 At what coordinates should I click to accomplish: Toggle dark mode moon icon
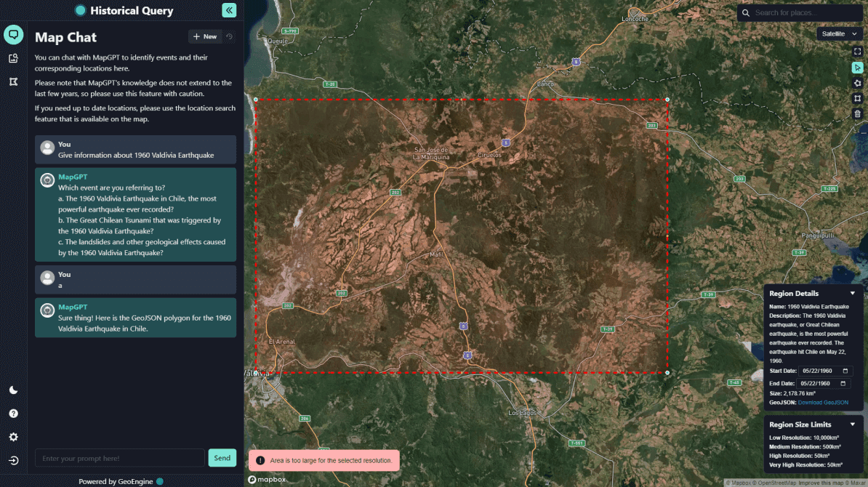click(x=13, y=390)
